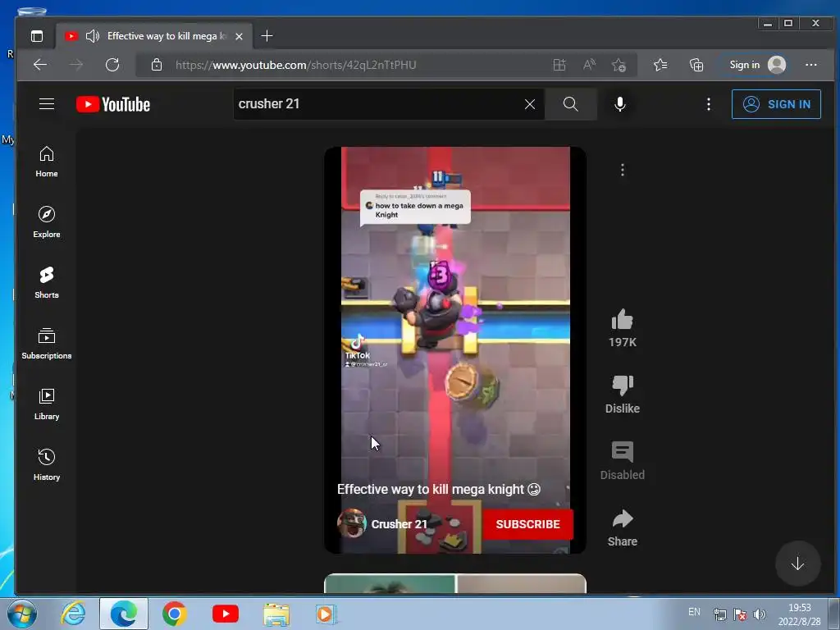Open Explore in the sidebar

47,221
